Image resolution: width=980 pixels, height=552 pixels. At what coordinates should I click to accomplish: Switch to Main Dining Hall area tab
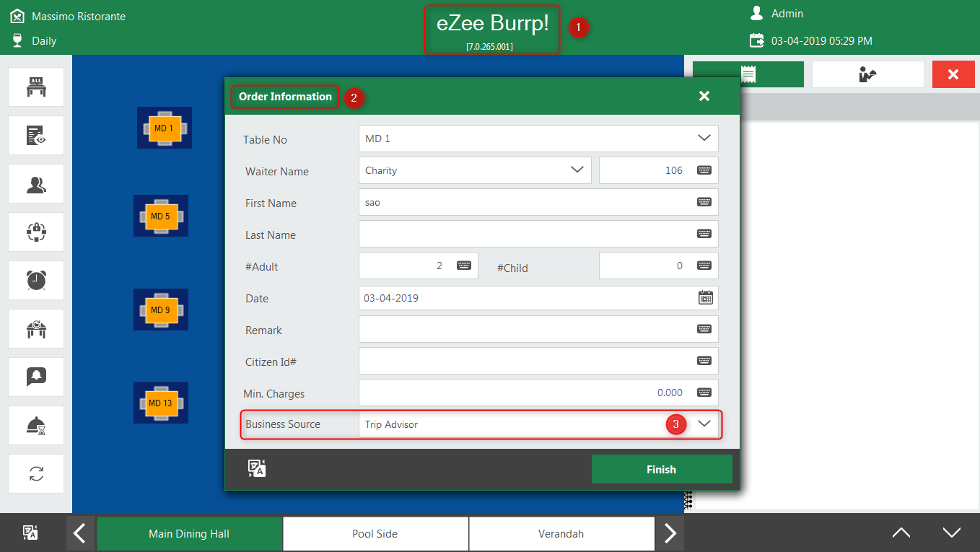(x=189, y=534)
